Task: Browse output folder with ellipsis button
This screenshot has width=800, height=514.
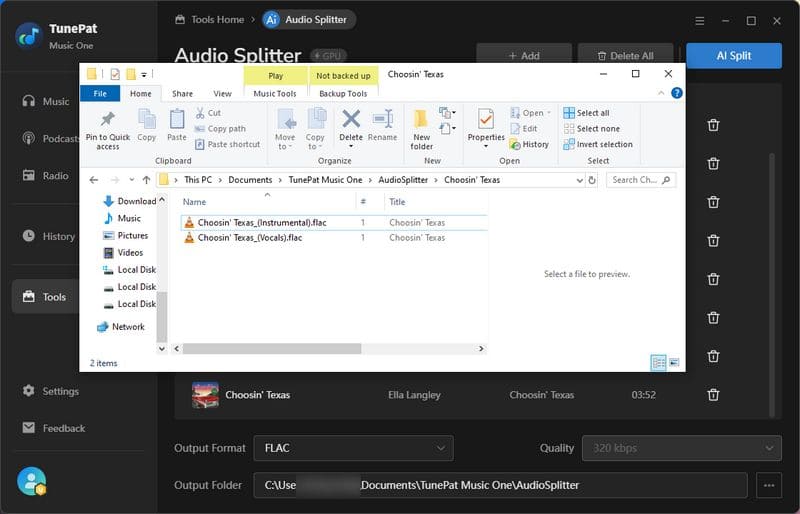Action: (x=769, y=485)
